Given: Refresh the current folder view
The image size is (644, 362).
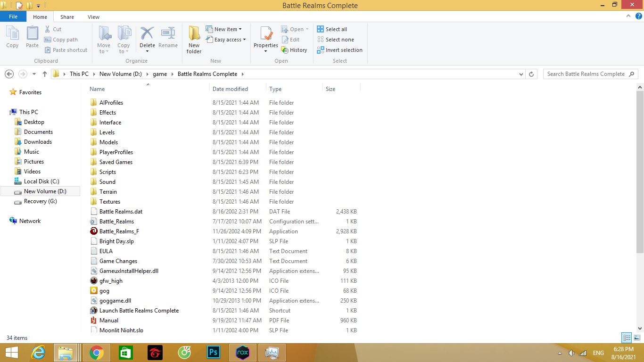Looking at the screenshot, I should pyautogui.click(x=531, y=74).
